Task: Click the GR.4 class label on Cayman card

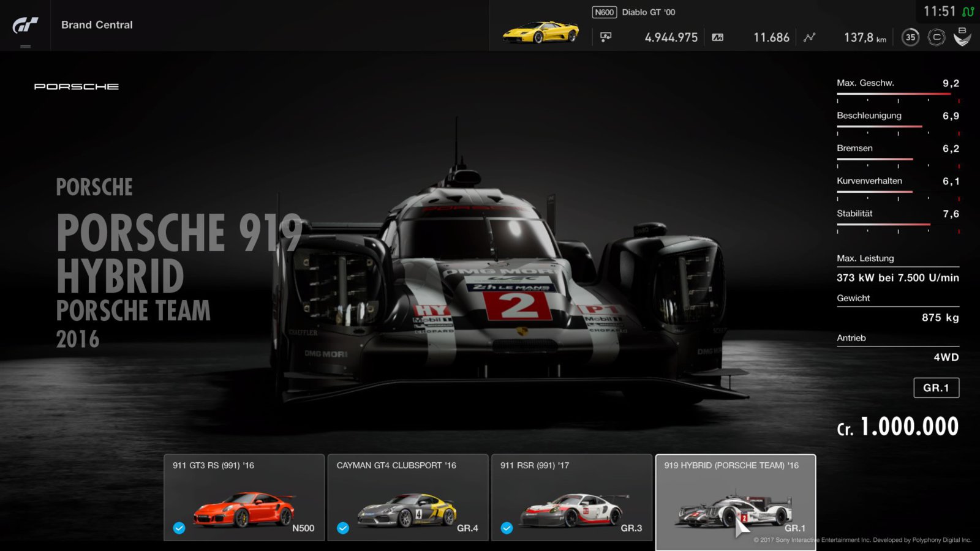Action: pyautogui.click(x=467, y=528)
